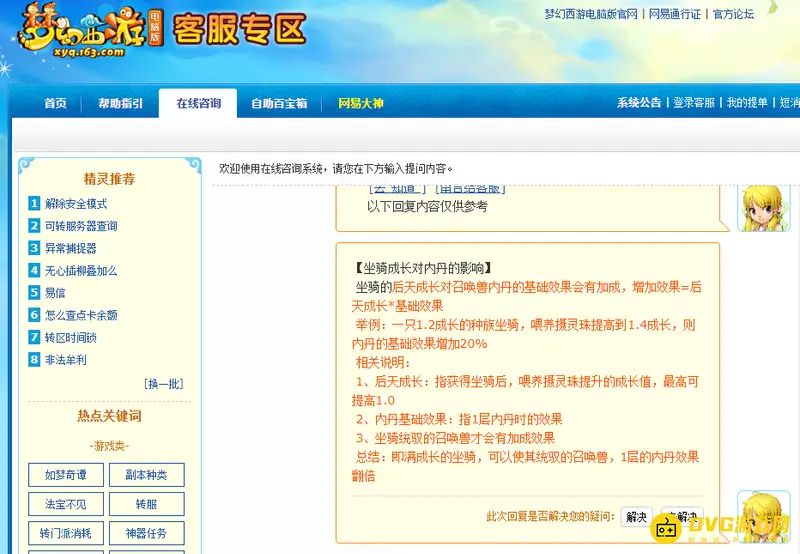Open 非法牟利 recommendation
This screenshot has height=554, width=800.
[x=66, y=360]
